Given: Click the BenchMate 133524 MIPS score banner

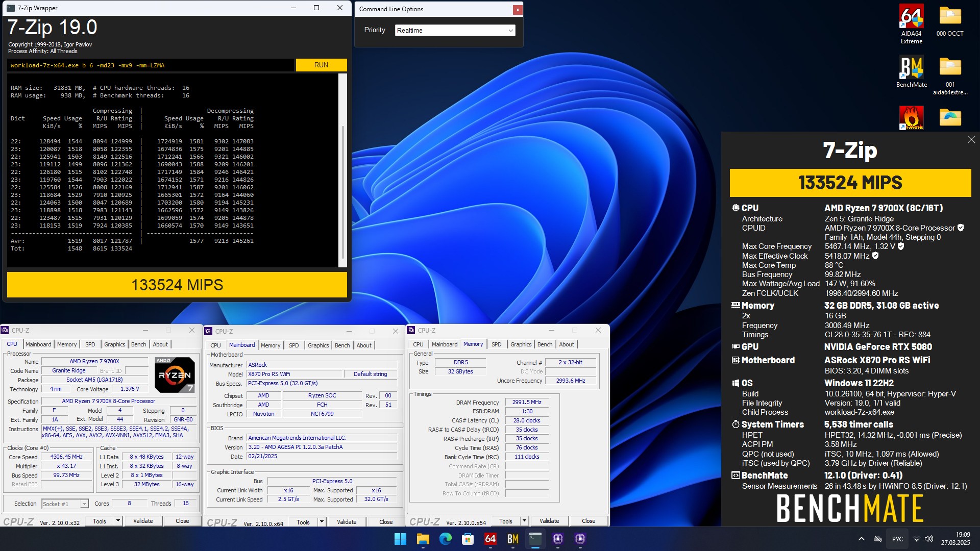Looking at the screenshot, I should tap(850, 183).
